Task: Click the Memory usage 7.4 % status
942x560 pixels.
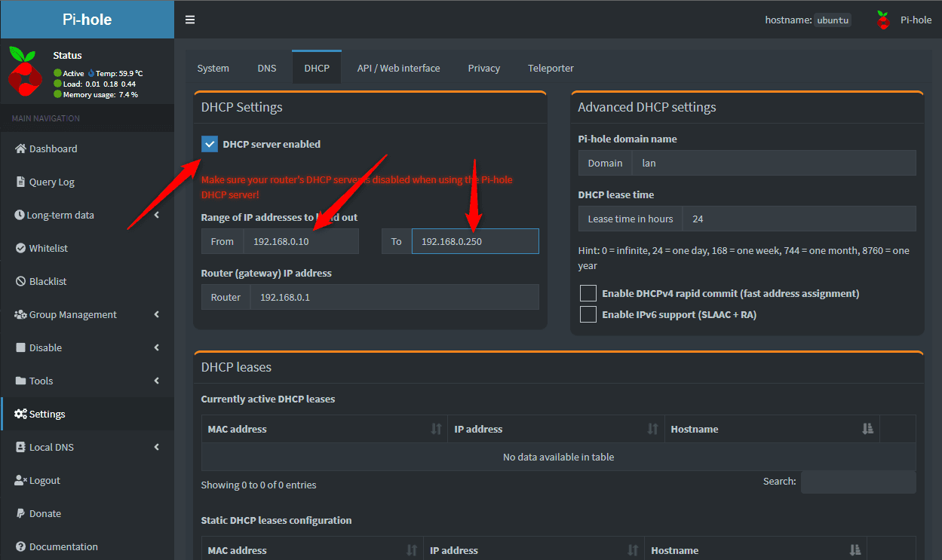Action: point(96,94)
